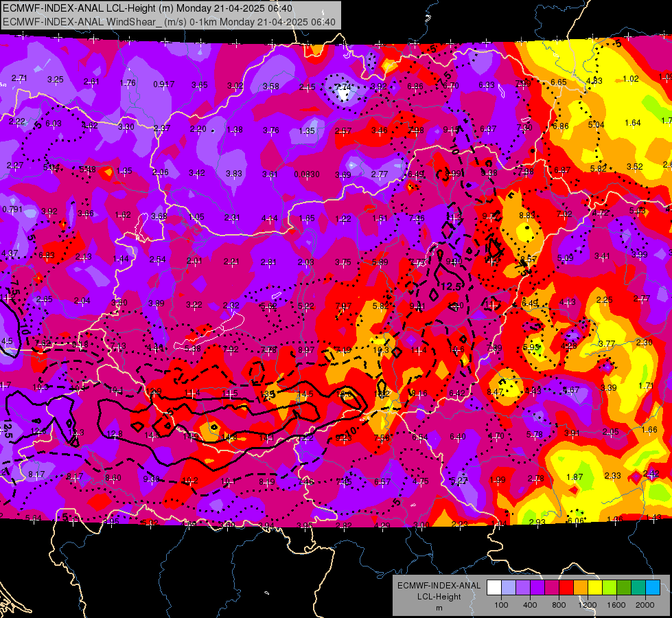Image resolution: width=672 pixels, height=618 pixels.
Task: Click the grid value 1.76
Action: (x=128, y=83)
